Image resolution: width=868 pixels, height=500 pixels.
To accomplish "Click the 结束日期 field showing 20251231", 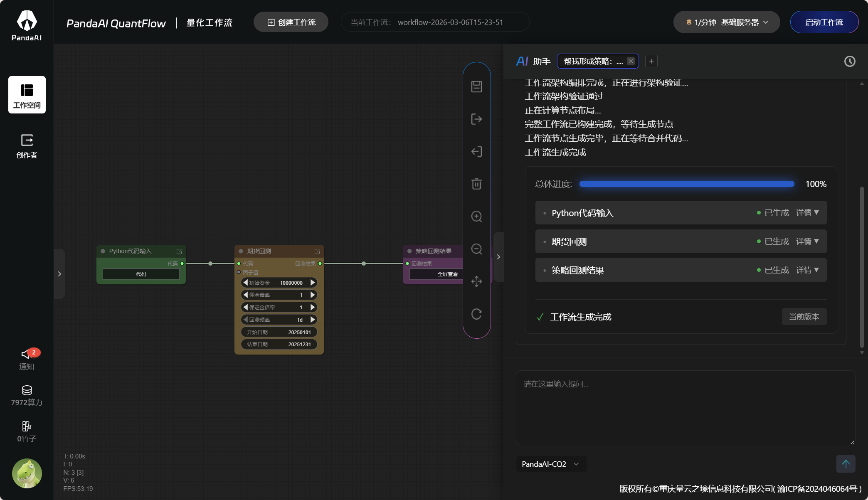I will click(279, 344).
